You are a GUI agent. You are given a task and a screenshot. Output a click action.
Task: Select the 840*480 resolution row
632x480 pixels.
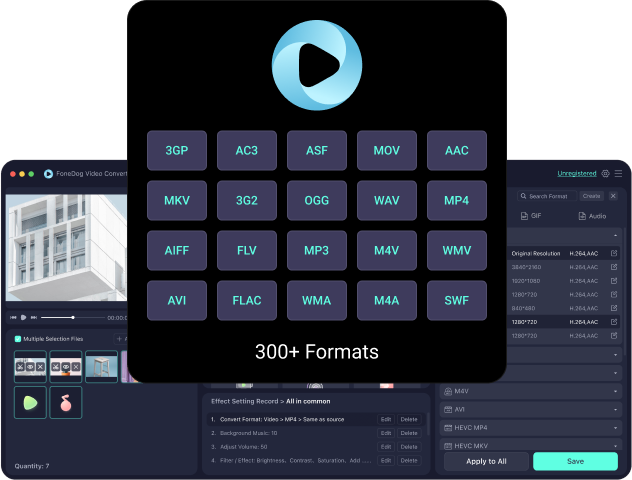tap(562, 308)
